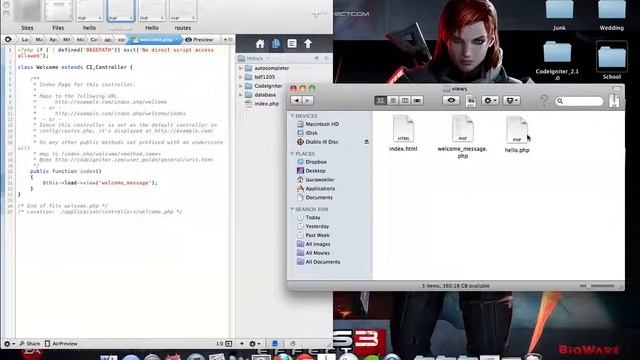Click the highlighted file segment in path bar
Image resolution: width=640 pixels, height=360 pixels.
(154, 40)
